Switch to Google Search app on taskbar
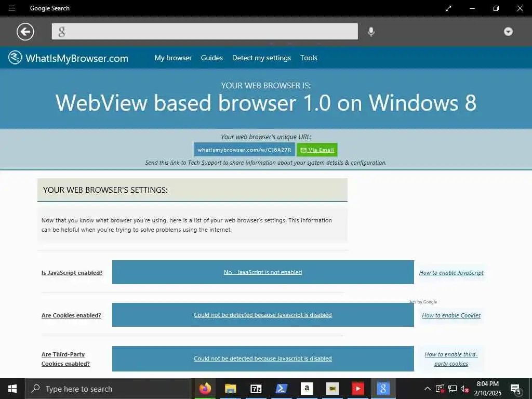Viewport: 532px width, 399px height. [383, 389]
